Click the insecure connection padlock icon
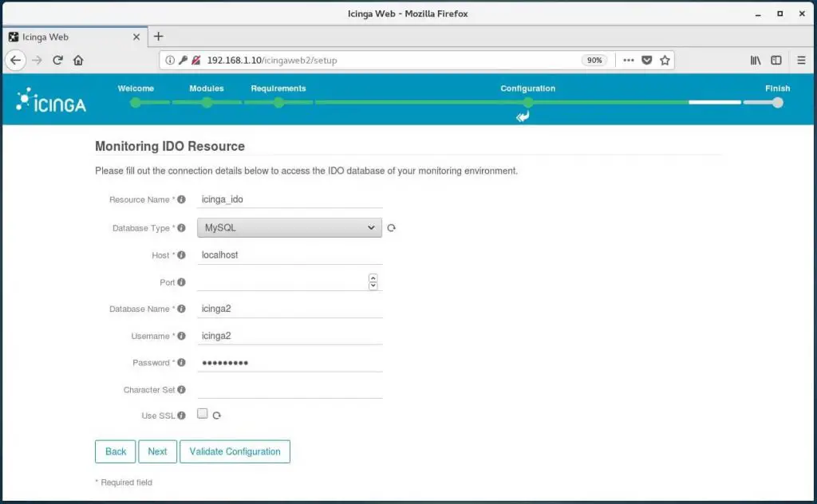The height and width of the screenshot is (504, 817). coord(196,61)
